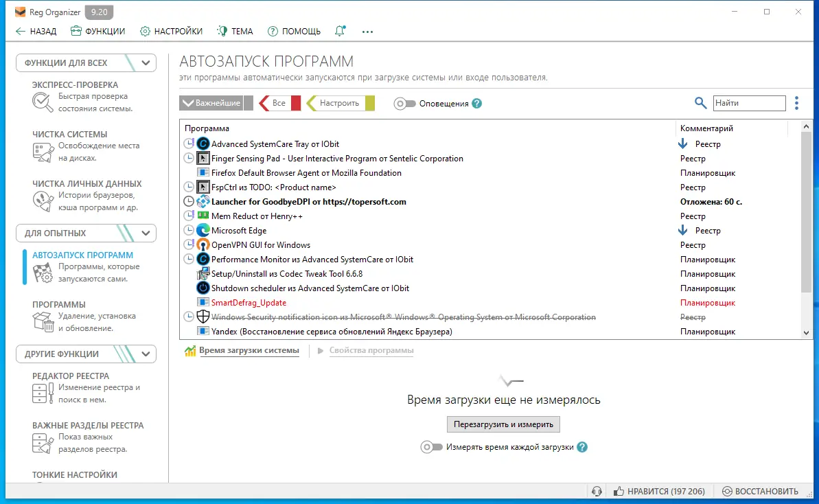The height and width of the screenshot is (504, 819).
Task: Click ВОССТАНОВИТЬ in status bar
Action: 760,491
